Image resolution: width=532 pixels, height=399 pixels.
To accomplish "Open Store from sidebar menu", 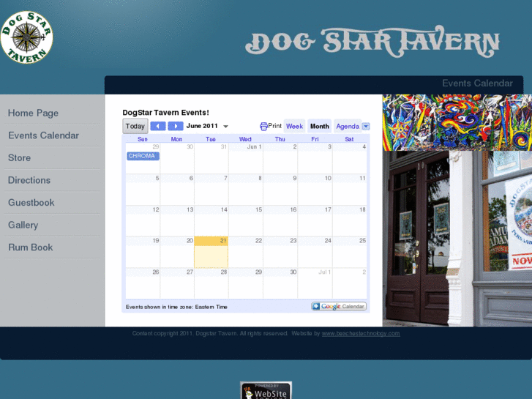I will pos(19,158).
